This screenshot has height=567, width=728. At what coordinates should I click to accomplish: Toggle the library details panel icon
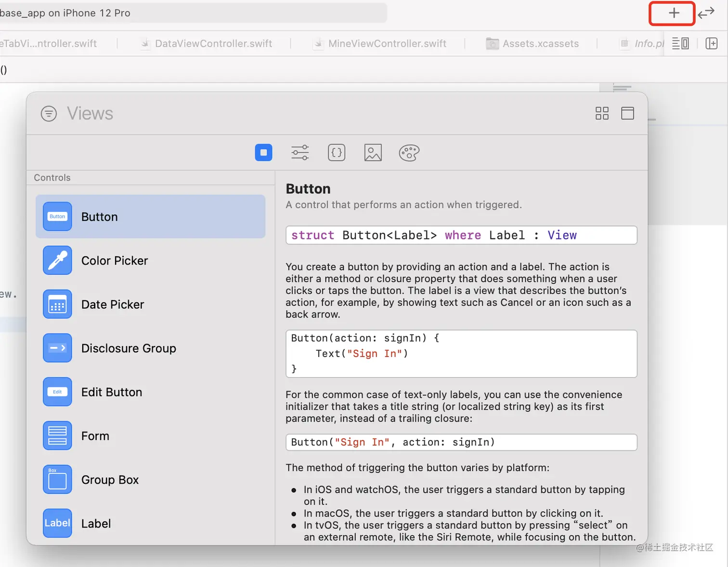(627, 113)
